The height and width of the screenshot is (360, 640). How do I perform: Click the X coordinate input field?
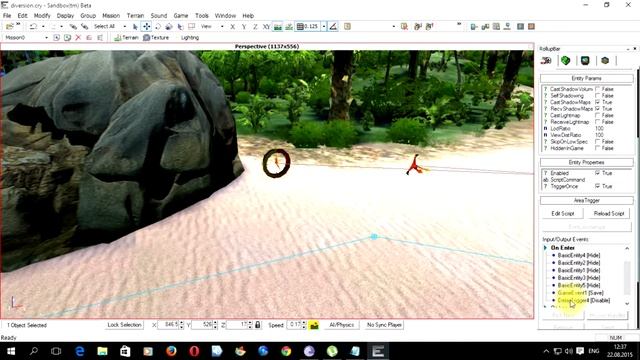pyautogui.click(x=169, y=325)
